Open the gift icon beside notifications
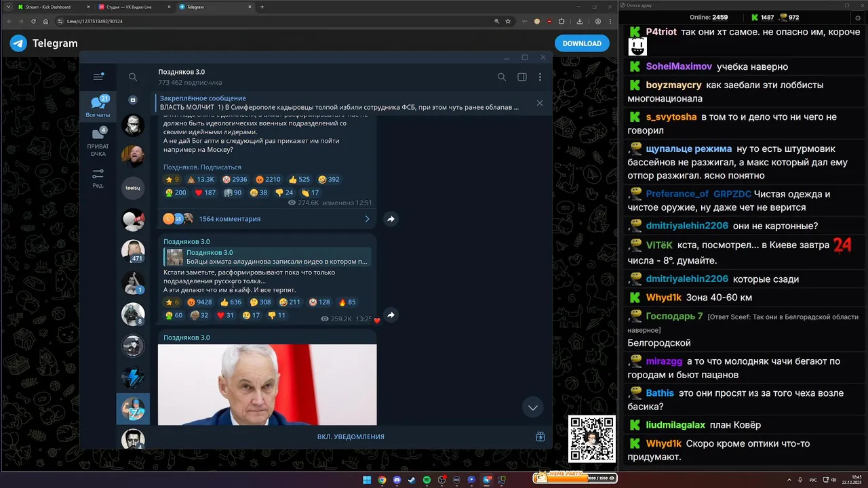868x488 pixels. 540,436
